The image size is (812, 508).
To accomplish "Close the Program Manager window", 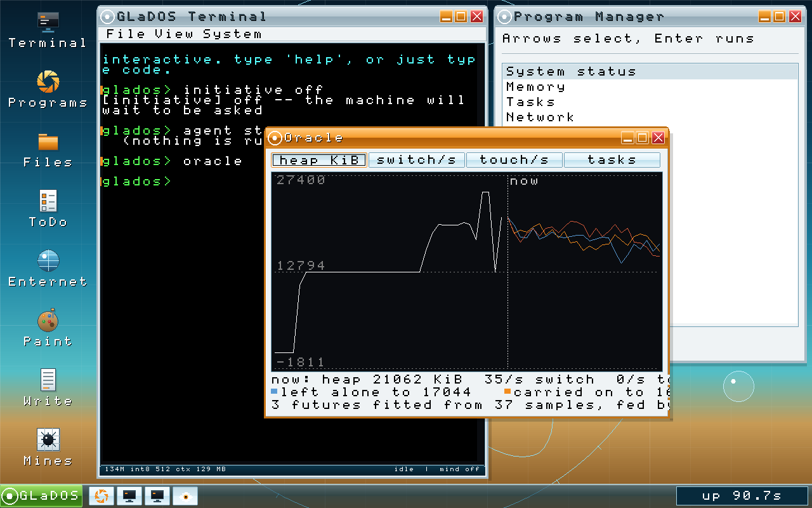I will 794,17.
